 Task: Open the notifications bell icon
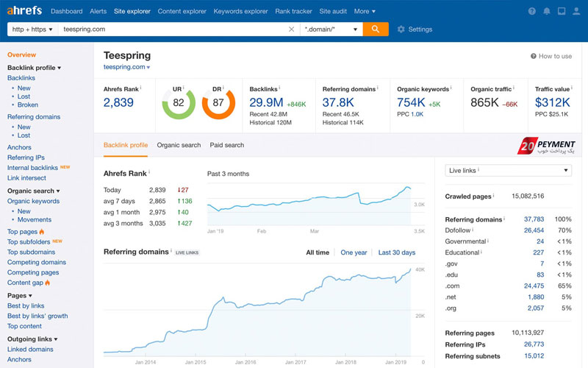[x=547, y=11]
